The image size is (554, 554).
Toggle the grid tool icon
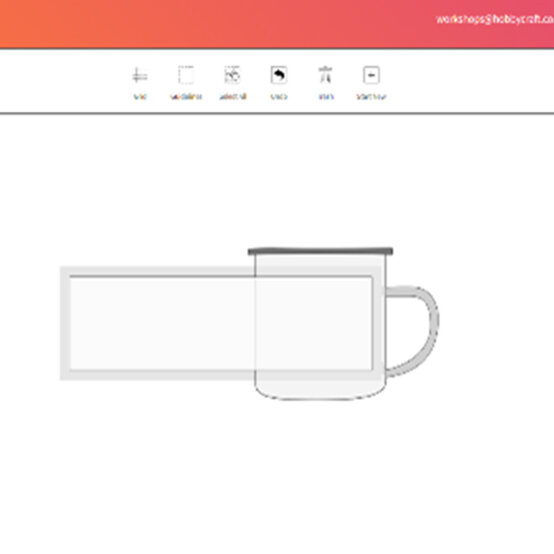pos(140,75)
